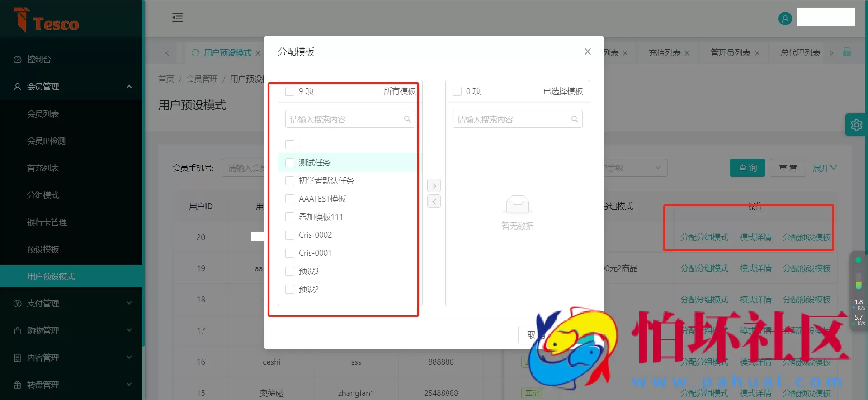Image resolution: width=868 pixels, height=400 pixels.
Task: Check the 预设2 template
Action: (290, 289)
